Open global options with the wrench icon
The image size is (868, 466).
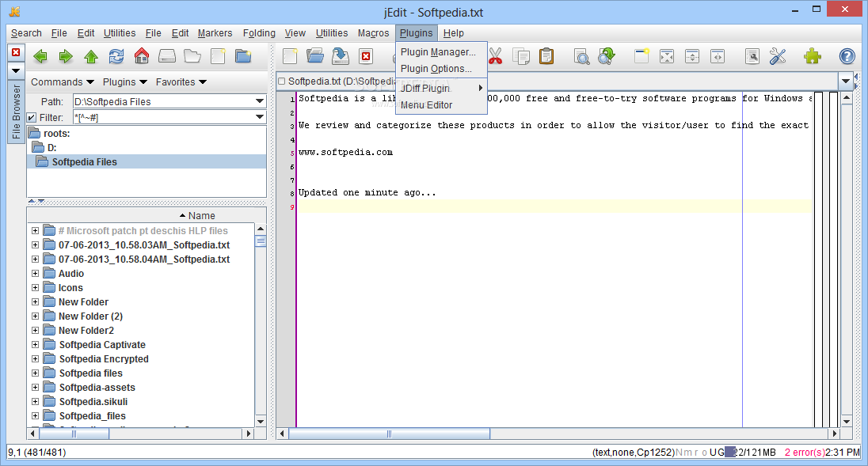pyautogui.click(x=778, y=56)
